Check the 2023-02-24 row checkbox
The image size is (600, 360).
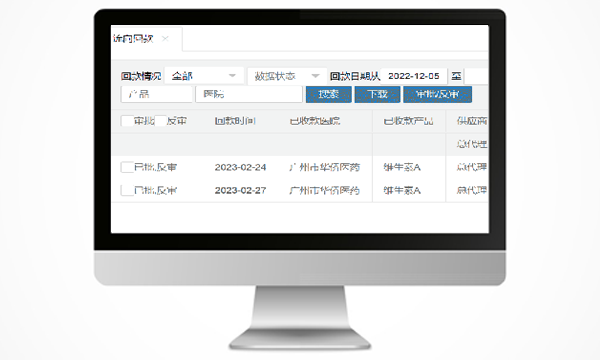(127, 167)
